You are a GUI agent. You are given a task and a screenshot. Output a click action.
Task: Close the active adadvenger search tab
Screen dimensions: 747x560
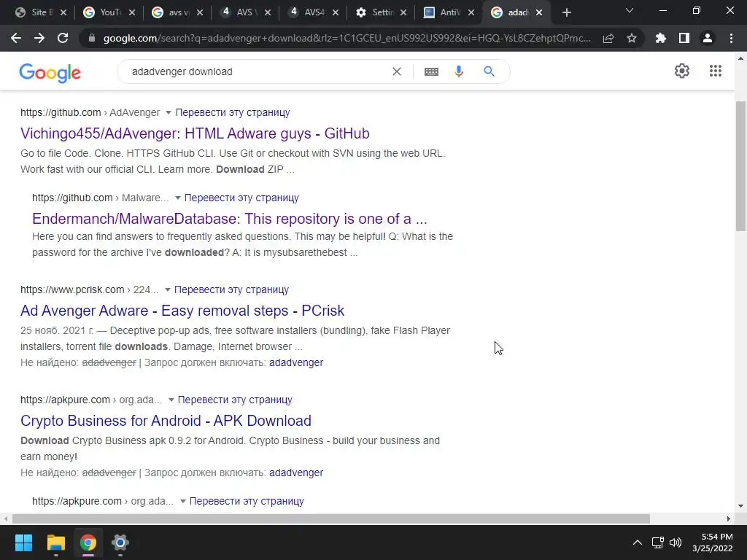click(539, 13)
